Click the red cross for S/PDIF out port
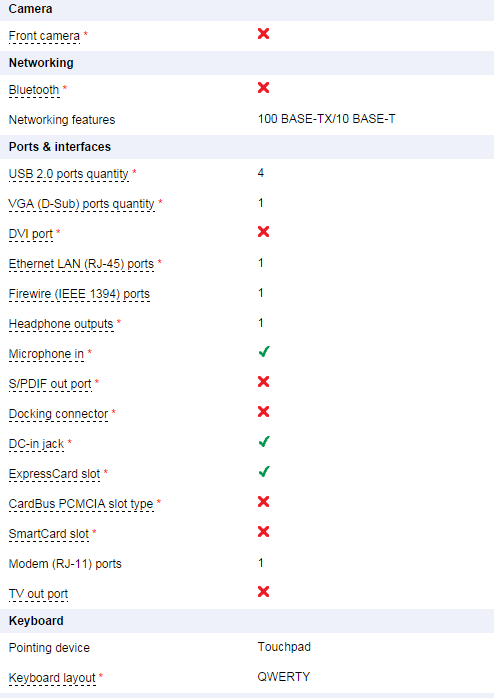The height and width of the screenshot is (698, 494). (263, 382)
